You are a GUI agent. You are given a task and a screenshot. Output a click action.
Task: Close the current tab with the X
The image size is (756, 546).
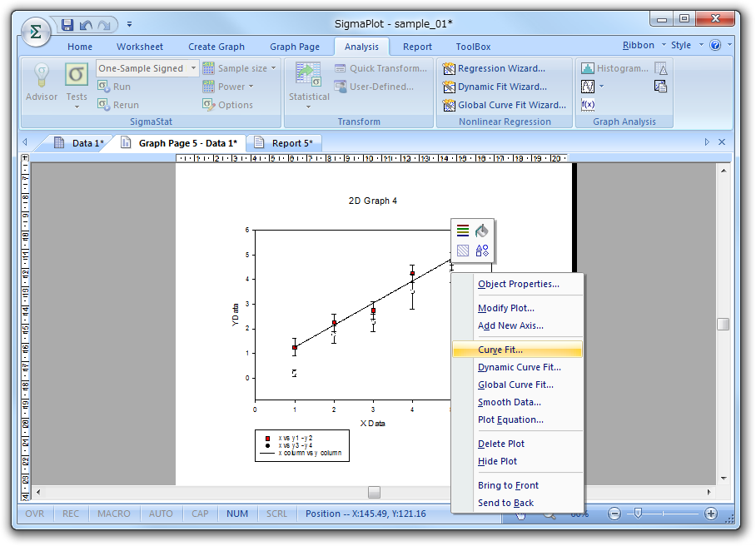(722, 142)
